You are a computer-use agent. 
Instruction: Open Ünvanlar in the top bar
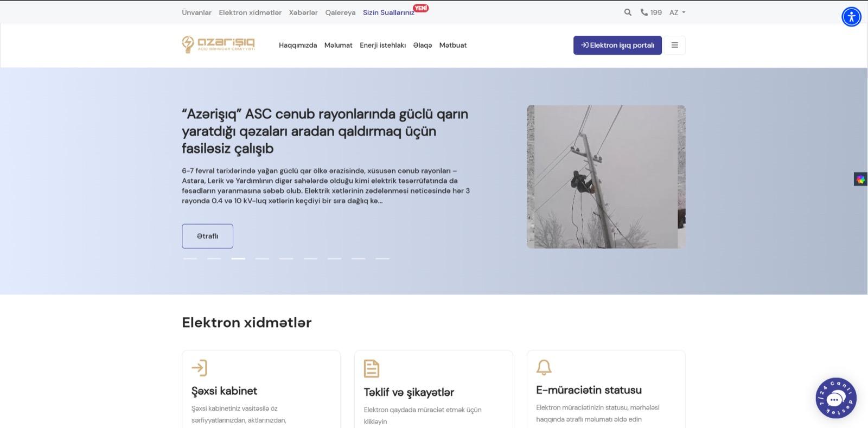197,12
